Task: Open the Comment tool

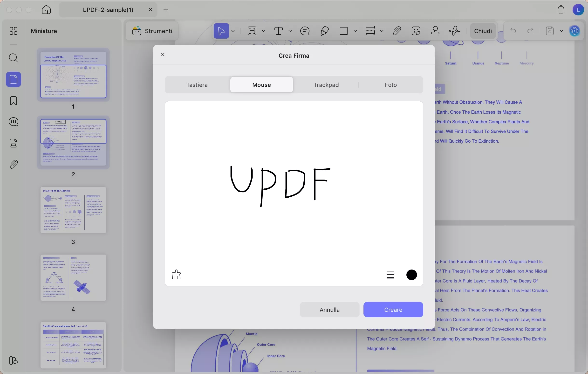Action: 305,31
